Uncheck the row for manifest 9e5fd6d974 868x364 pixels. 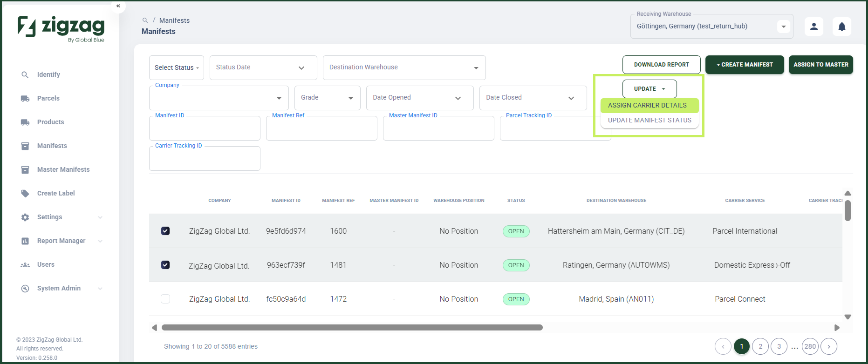pyautogui.click(x=165, y=231)
